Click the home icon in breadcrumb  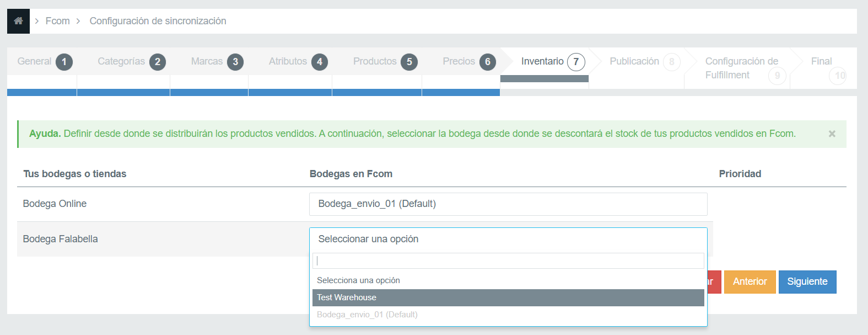click(18, 21)
